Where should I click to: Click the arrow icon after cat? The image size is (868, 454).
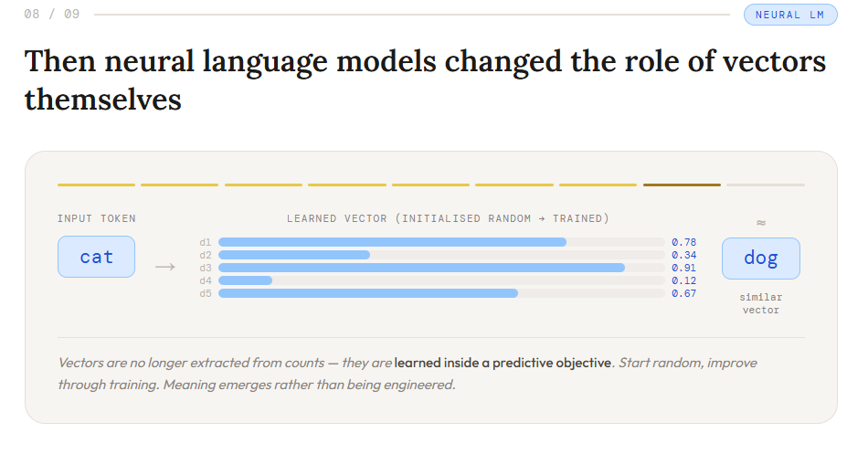click(x=165, y=267)
